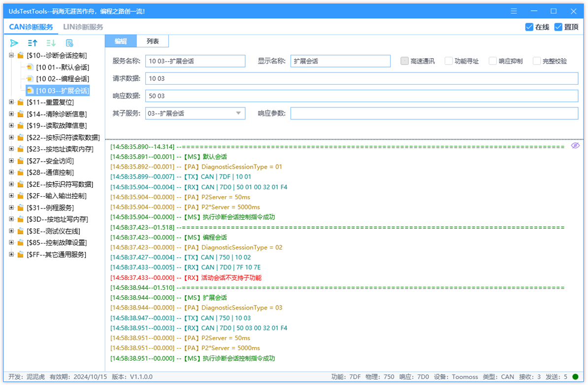Screen dimensions: 588x385
Task: Click log line TX CAN 7DF 10 01
Action: 181,177
